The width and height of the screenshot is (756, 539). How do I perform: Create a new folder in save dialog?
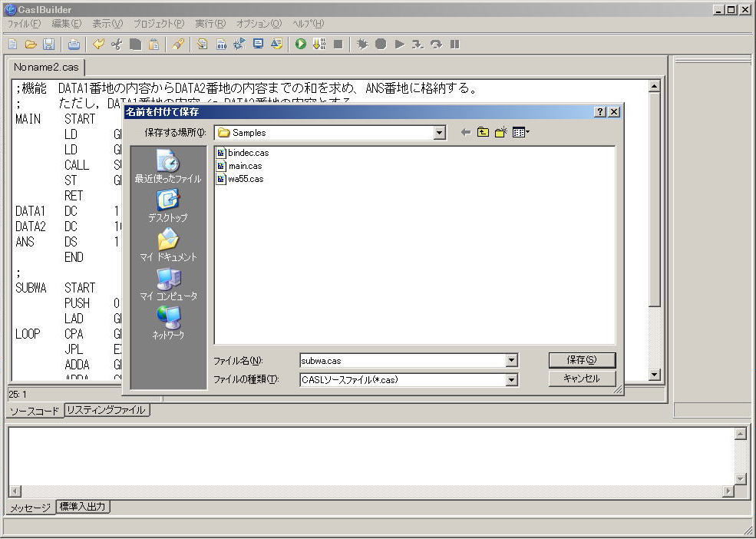pos(500,133)
